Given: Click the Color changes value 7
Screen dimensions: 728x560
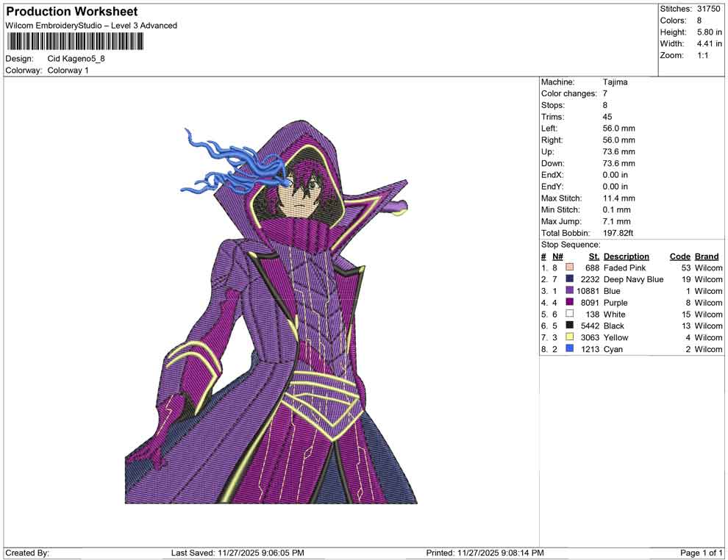Looking at the screenshot, I should (605, 94).
